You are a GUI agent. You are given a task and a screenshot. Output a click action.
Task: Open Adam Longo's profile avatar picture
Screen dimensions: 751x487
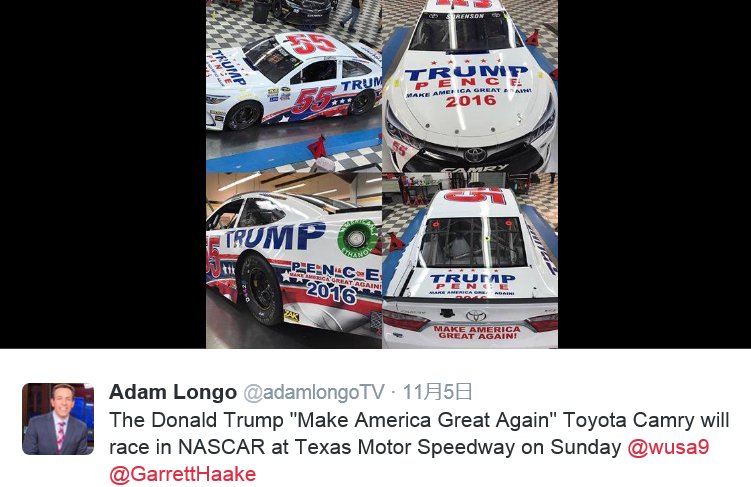(x=58, y=419)
